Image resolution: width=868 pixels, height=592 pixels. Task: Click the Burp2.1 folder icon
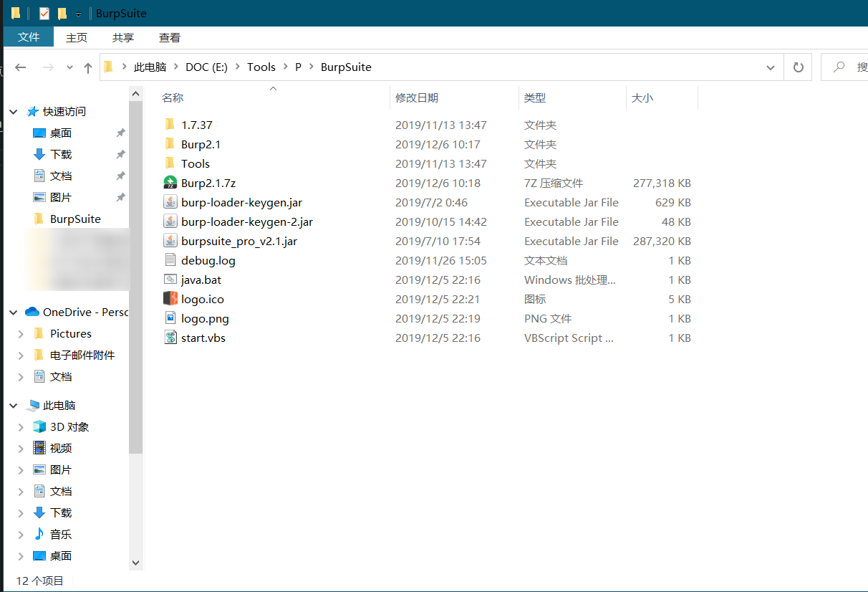coord(170,144)
